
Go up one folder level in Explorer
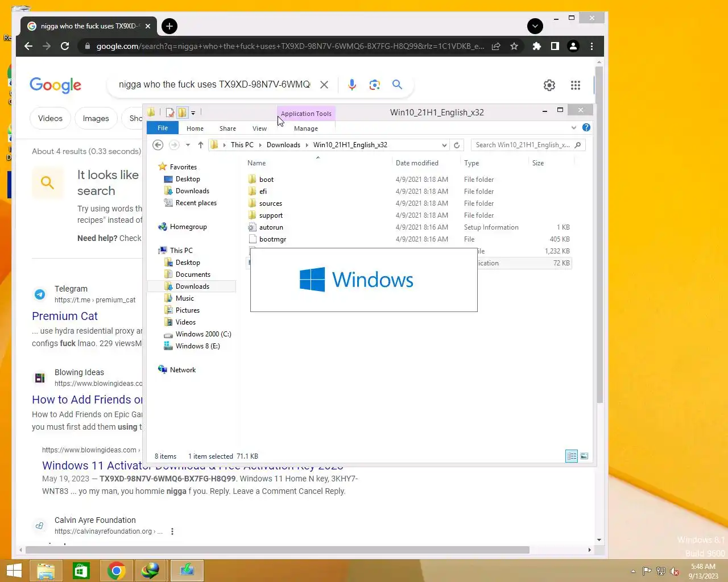coord(200,145)
